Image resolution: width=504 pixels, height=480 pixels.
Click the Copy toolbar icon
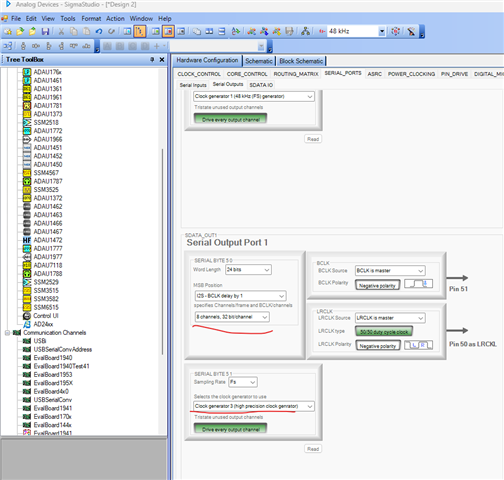74,31
